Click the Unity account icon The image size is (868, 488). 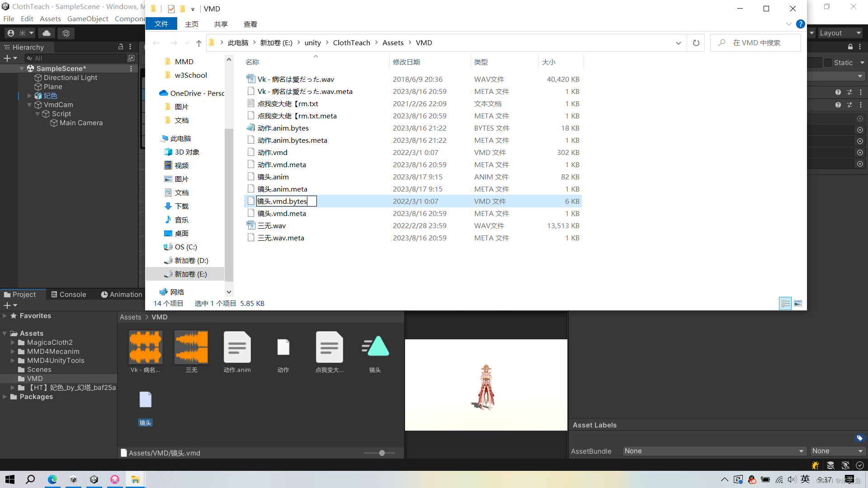click(11, 33)
